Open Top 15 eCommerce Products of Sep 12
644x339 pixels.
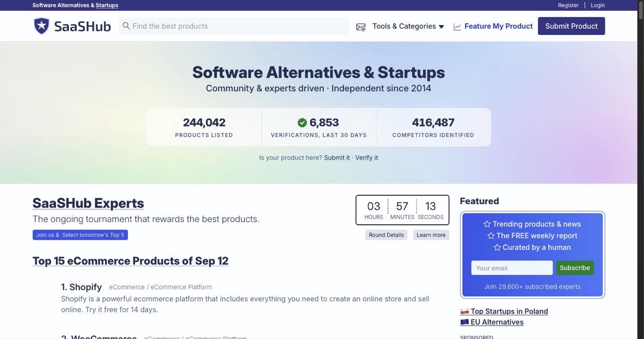pos(130,261)
